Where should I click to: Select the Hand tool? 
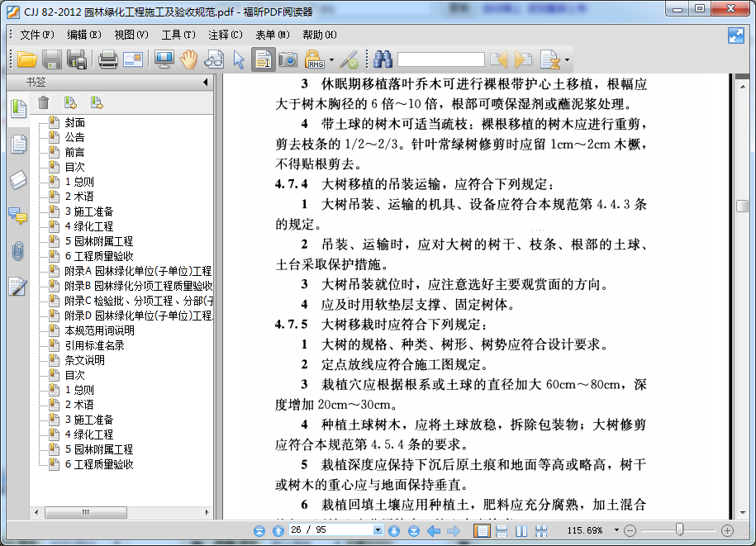coord(189,59)
